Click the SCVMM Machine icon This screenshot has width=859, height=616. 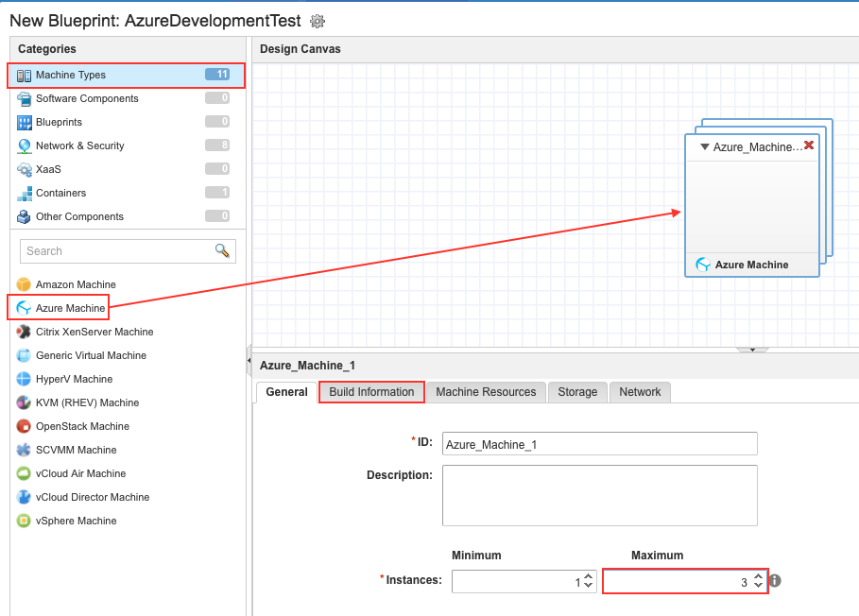(x=24, y=450)
